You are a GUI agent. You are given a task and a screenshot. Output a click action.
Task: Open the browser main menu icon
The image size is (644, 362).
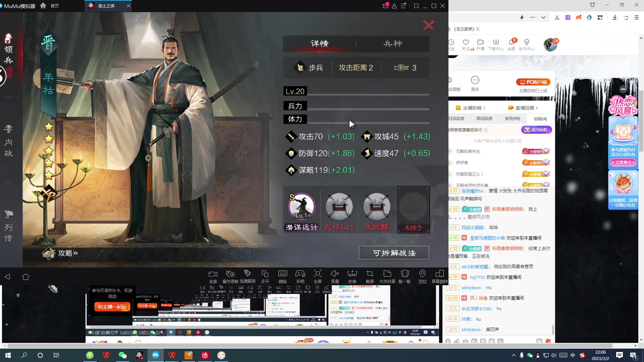637,17
